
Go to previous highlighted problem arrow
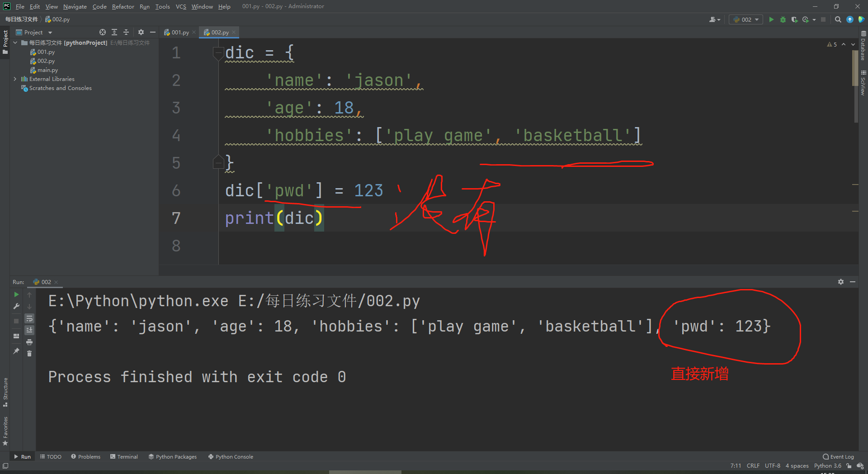(844, 44)
